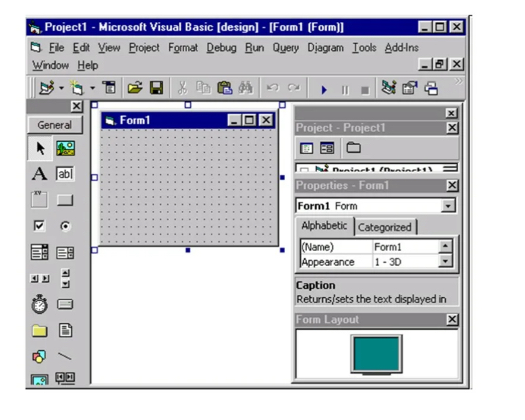This screenshot has width=525, height=420.
Task: Open Form Layout Window from toolbar
Action: click(x=431, y=88)
